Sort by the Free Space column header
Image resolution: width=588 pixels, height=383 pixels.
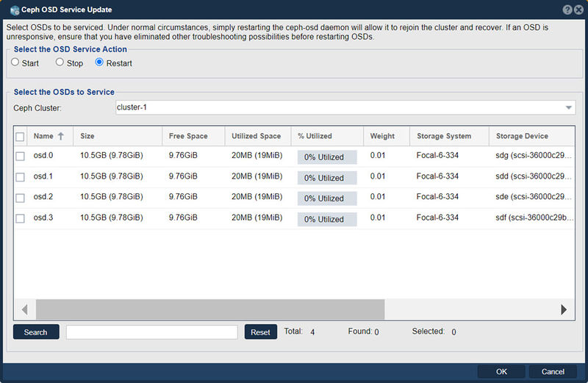click(x=193, y=136)
